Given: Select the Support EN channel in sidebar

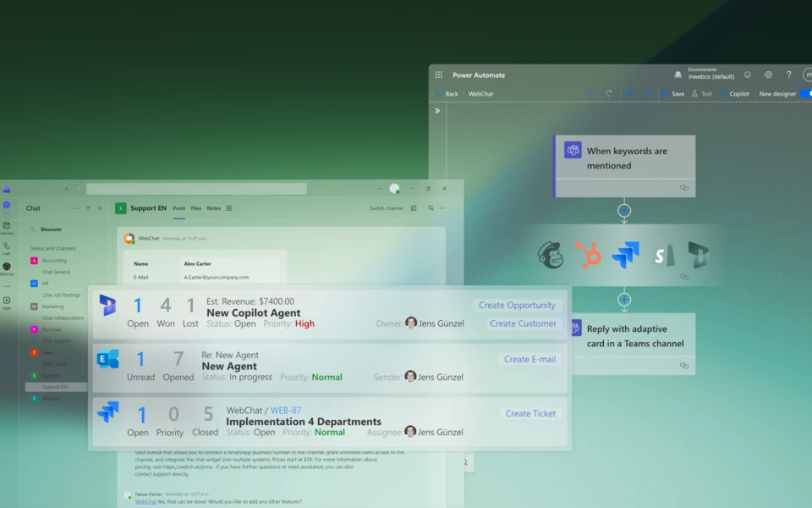Looking at the screenshot, I should (55, 387).
